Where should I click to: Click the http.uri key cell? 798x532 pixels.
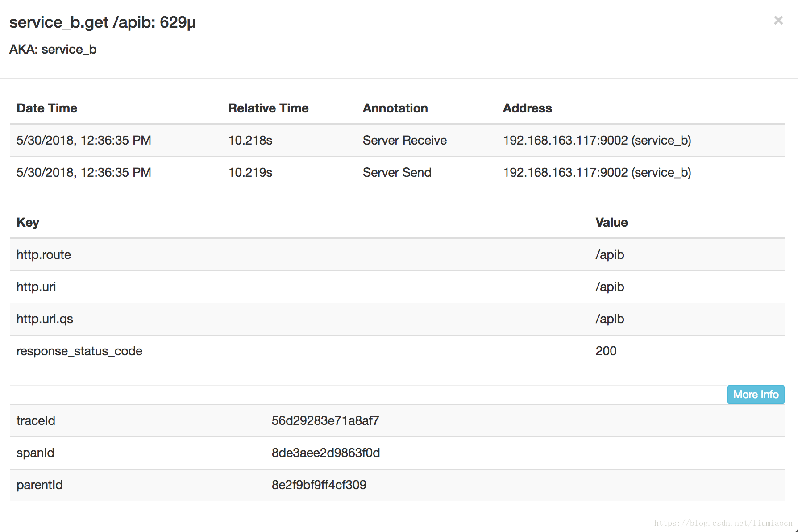tap(36, 287)
